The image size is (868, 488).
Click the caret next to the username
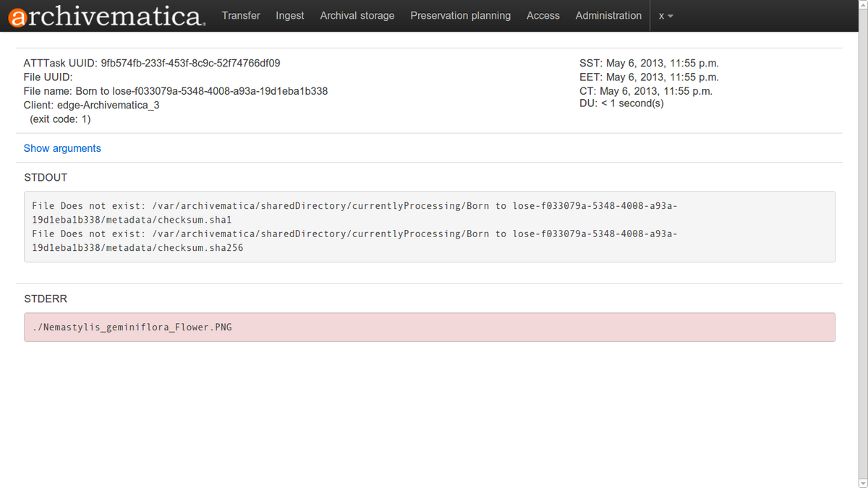(x=671, y=16)
